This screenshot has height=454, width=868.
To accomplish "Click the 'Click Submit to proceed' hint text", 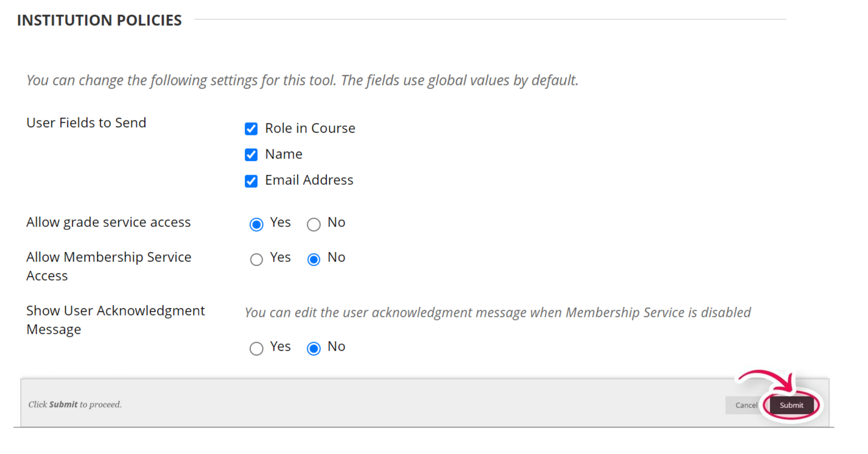I will pos(75,404).
